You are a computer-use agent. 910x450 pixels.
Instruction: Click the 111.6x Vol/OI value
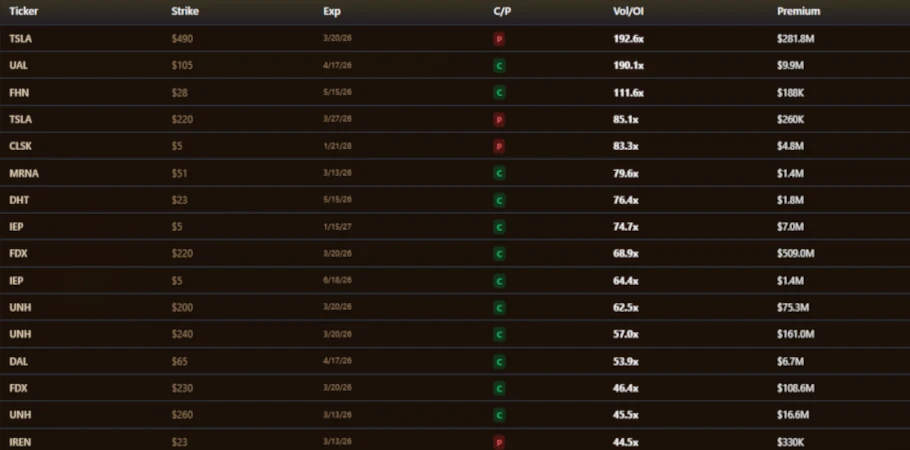629,93
